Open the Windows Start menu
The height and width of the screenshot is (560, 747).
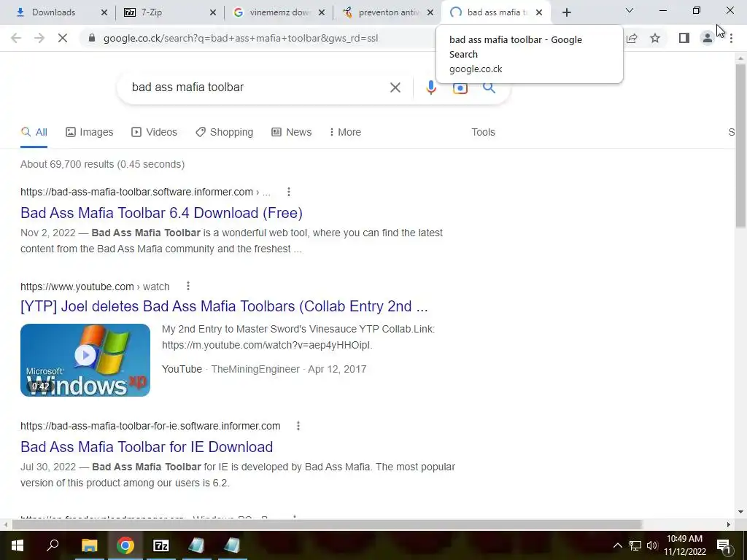(18, 545)
